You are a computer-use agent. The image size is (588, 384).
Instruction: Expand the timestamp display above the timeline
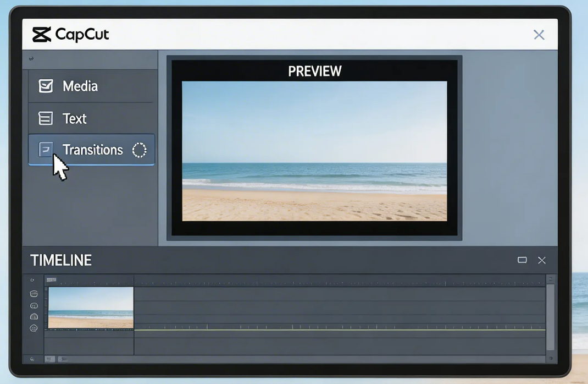(x=51, y=279)
